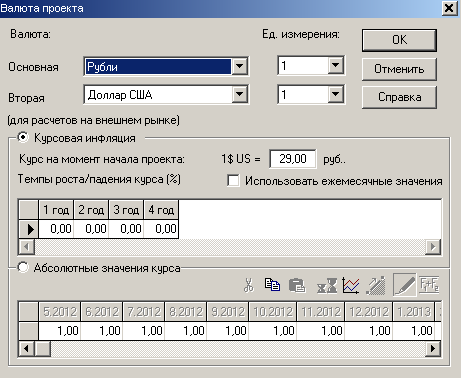
Task: Click the growth trend icon
Action: coord(376,286)
